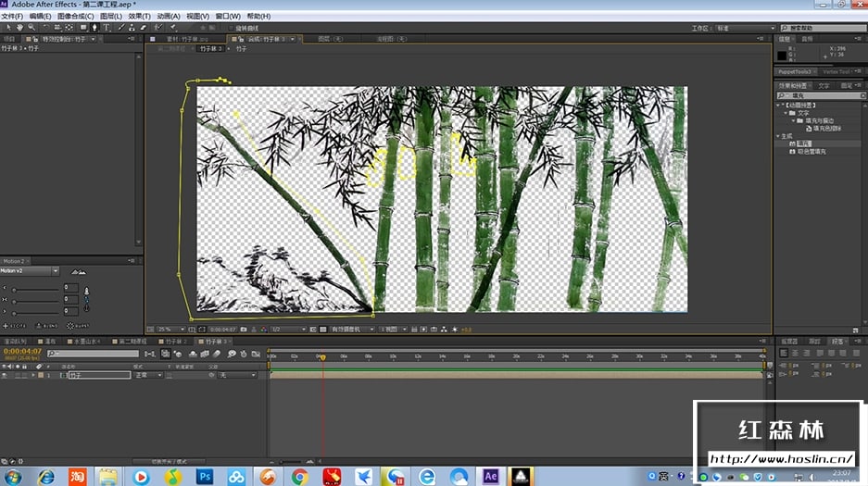The image size is (868, 486).
Task: Toggle transparency grid in viewer
Action: [x=323, y=330]
